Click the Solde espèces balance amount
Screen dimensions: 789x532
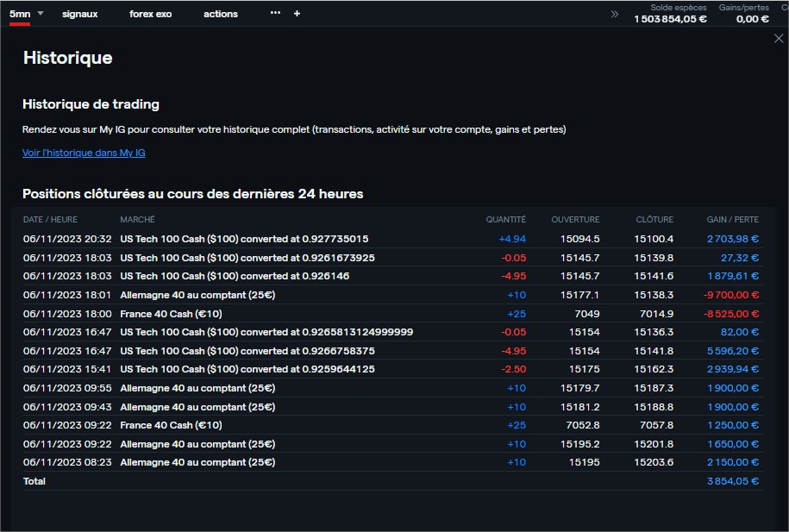pos(670,19)
